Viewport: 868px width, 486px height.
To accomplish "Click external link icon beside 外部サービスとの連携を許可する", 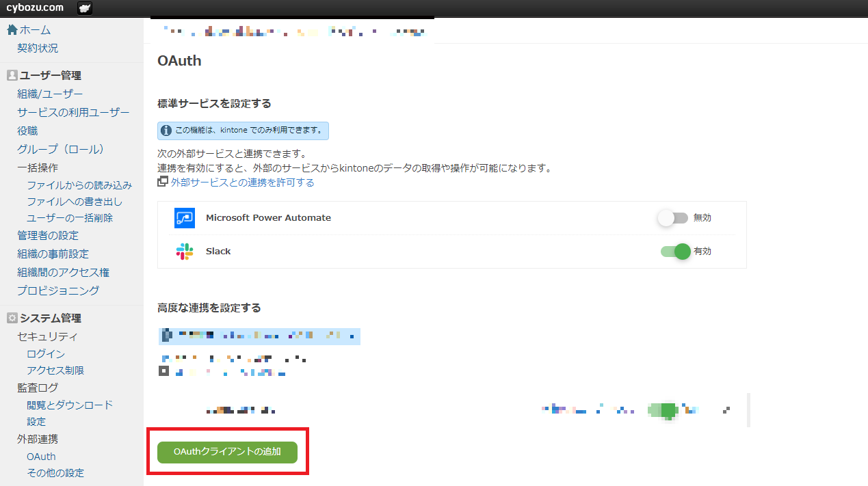I will coord(163,182).
